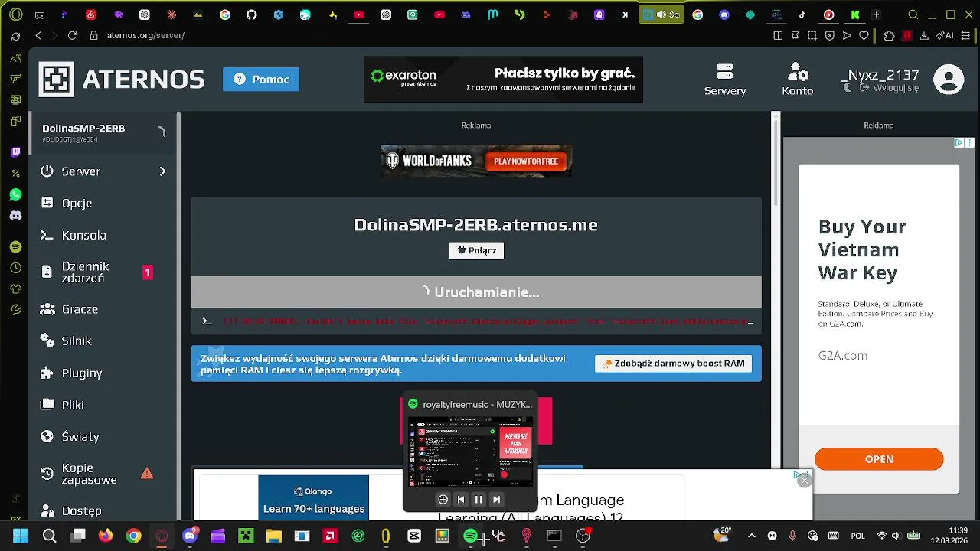Open the split screen icon in browser toolbar

(x=779, y=35)
